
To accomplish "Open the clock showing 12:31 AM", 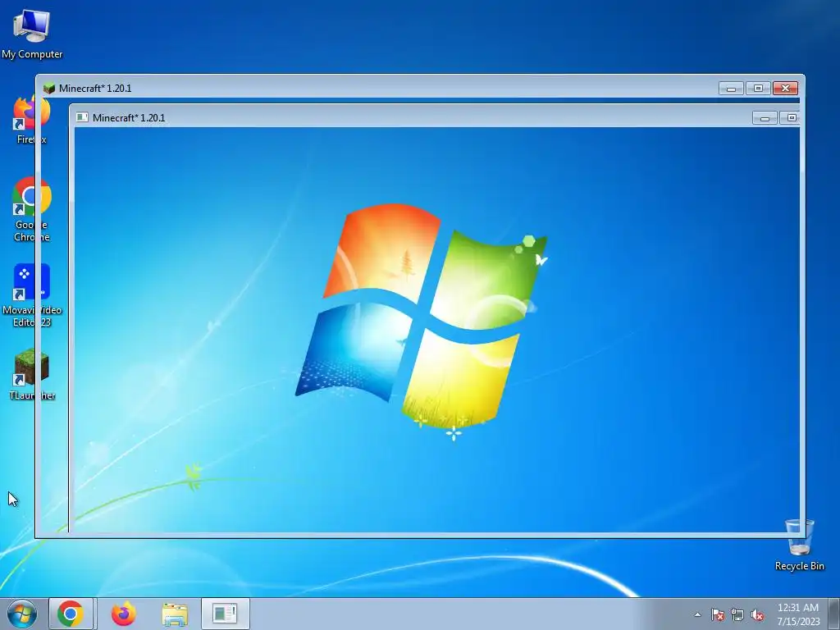I will coord(798,614).
